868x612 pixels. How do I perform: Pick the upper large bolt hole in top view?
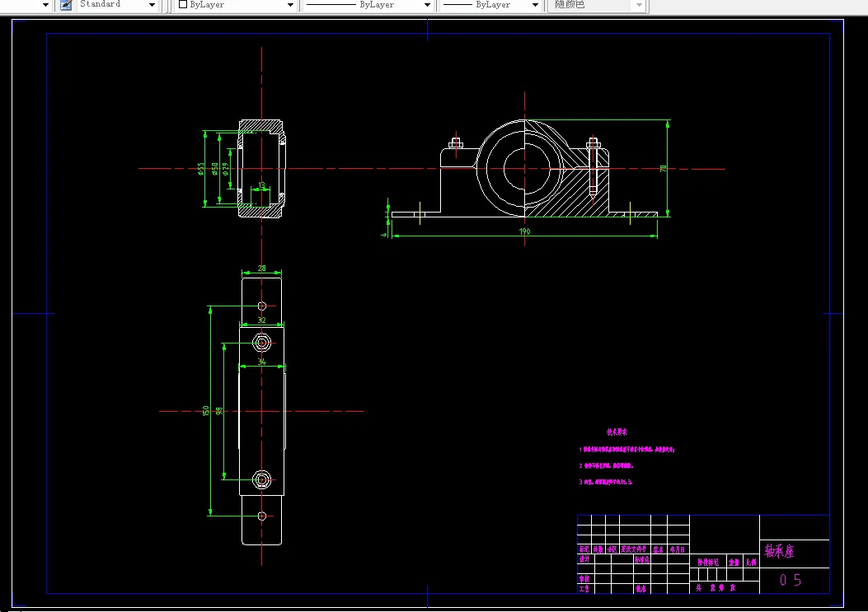click(262, 343)
